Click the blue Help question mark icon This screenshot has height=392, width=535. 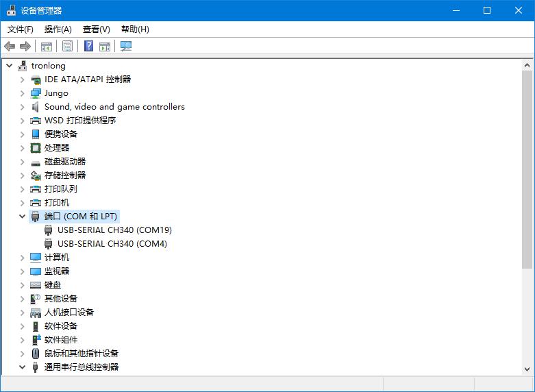coord(89,46)
